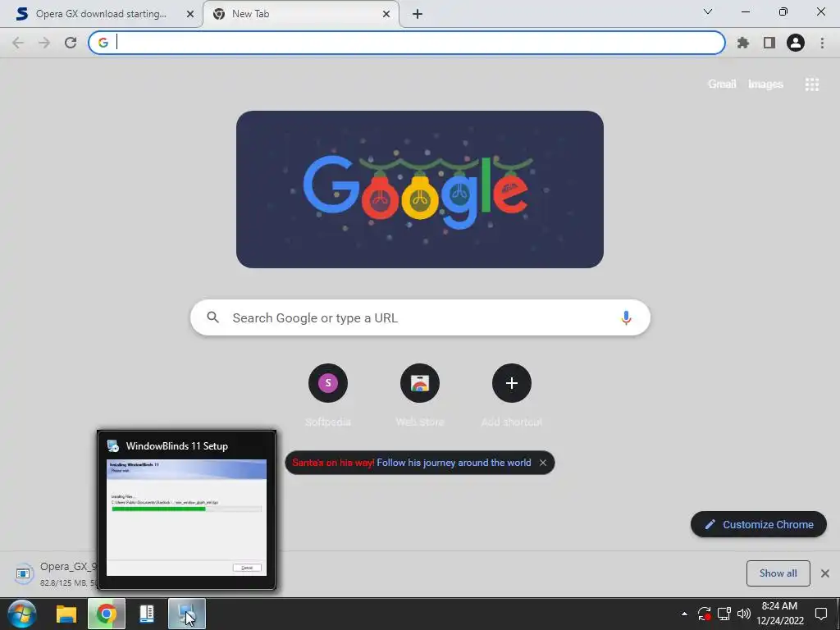
Task: Show hidden system tray icons
Action: 684,614
